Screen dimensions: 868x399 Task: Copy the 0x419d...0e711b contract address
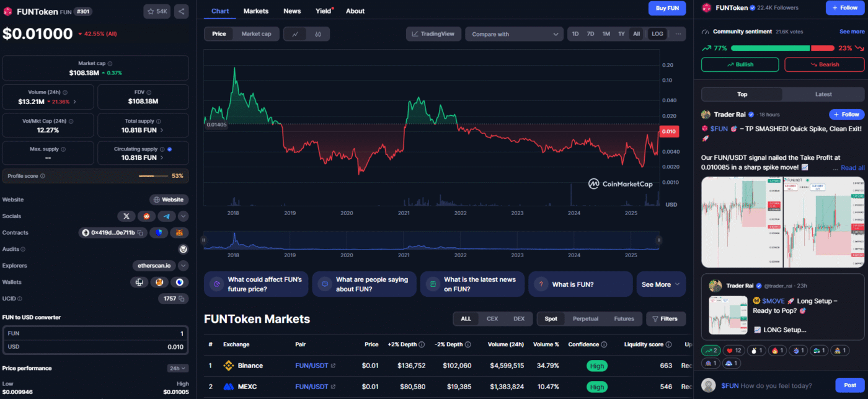[x=141, y=233]
